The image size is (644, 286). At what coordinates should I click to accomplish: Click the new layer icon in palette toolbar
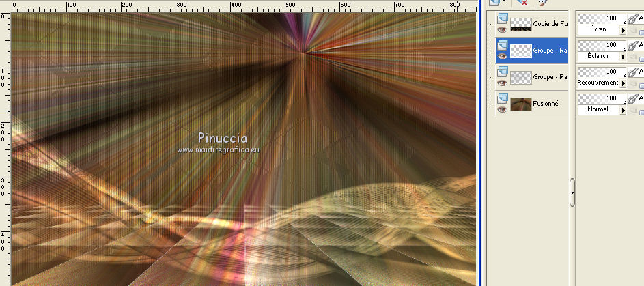coord(496,2)
